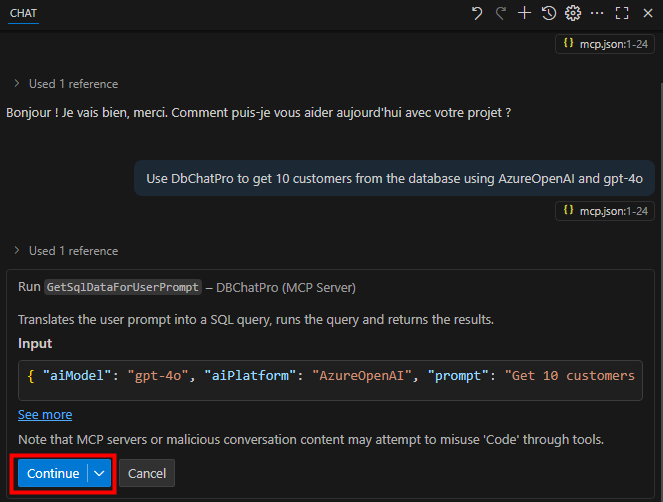This screenshot has width=663, height=502.
Task: Open chat history clock icon
Action: [x=548, y=13]
